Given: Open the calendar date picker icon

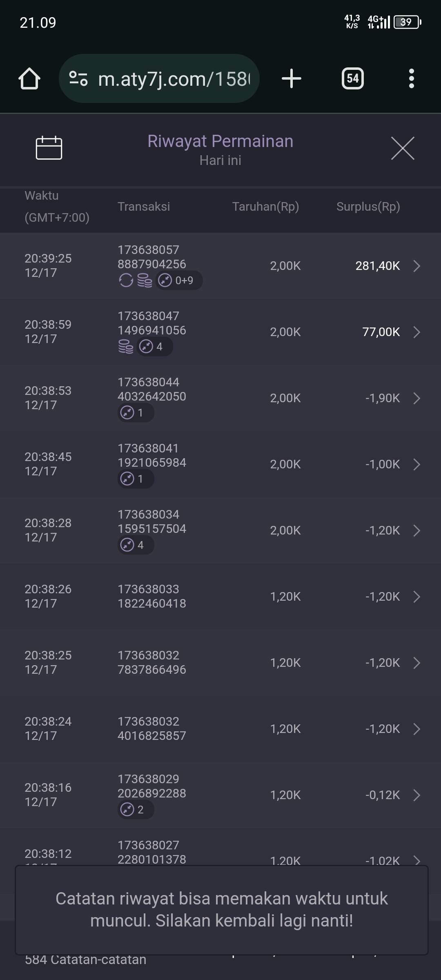Looking at the screenshot, I should (49, 147).
